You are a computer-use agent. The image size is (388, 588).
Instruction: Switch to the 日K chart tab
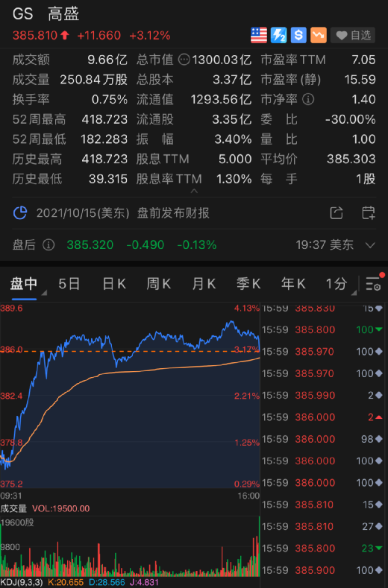[x=114, y=284]
